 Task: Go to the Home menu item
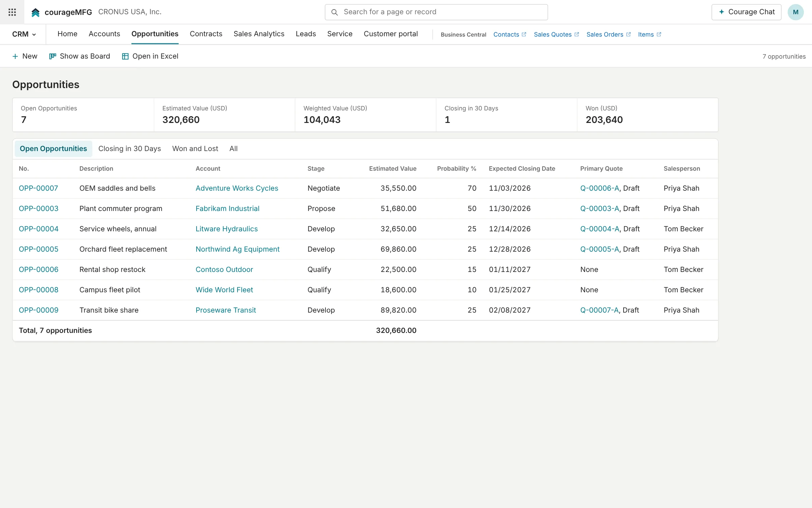coord(67,34)
